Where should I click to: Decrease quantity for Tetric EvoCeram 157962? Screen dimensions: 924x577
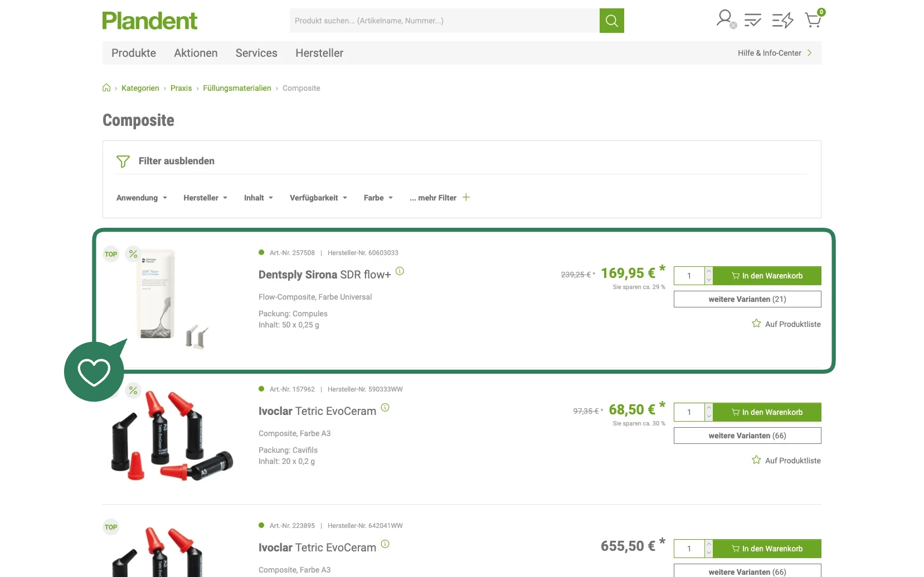pos(709,416)
